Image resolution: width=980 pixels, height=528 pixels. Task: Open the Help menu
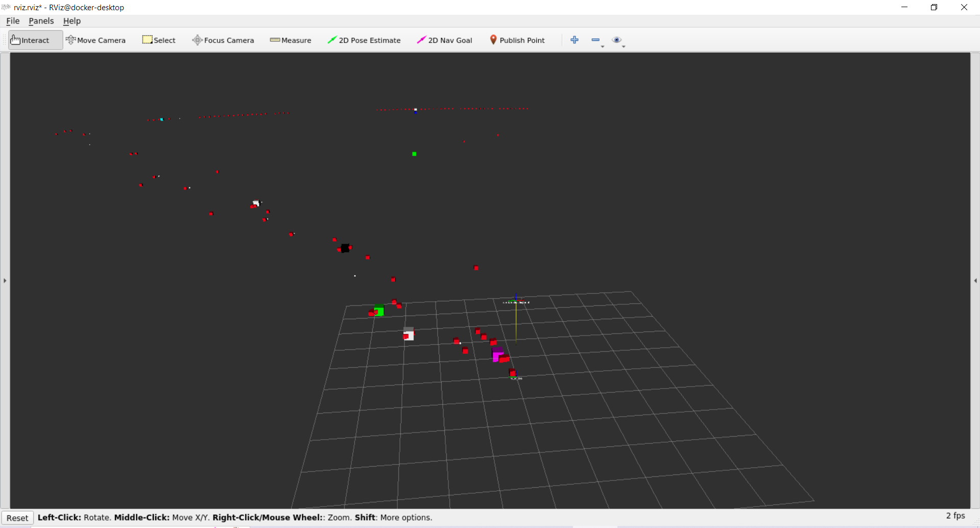click(71, 21)
